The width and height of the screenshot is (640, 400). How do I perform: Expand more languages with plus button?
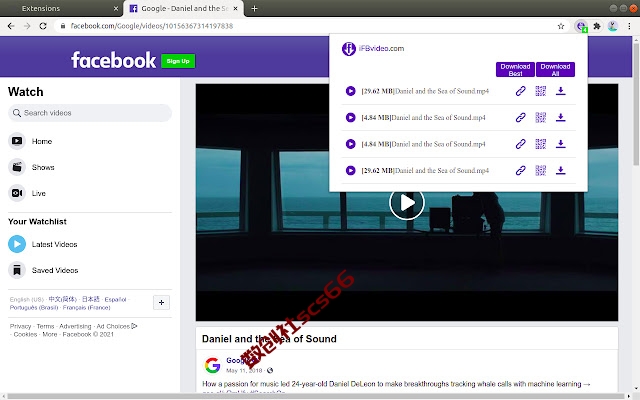[x=161, y=302]
